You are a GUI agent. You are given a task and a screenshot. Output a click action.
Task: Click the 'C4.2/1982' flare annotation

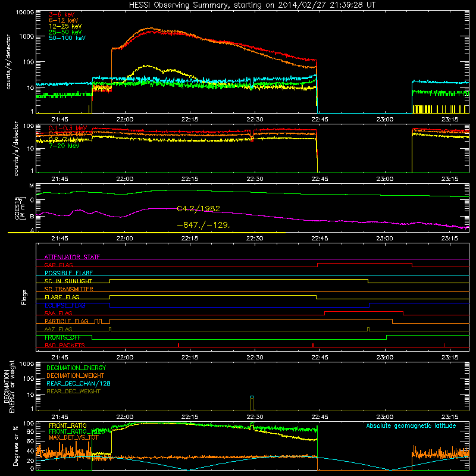point(198,209)
